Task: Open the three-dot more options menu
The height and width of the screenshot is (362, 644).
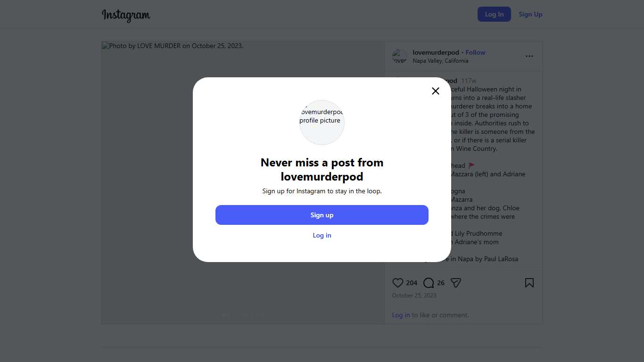Action: pos(529,56)
